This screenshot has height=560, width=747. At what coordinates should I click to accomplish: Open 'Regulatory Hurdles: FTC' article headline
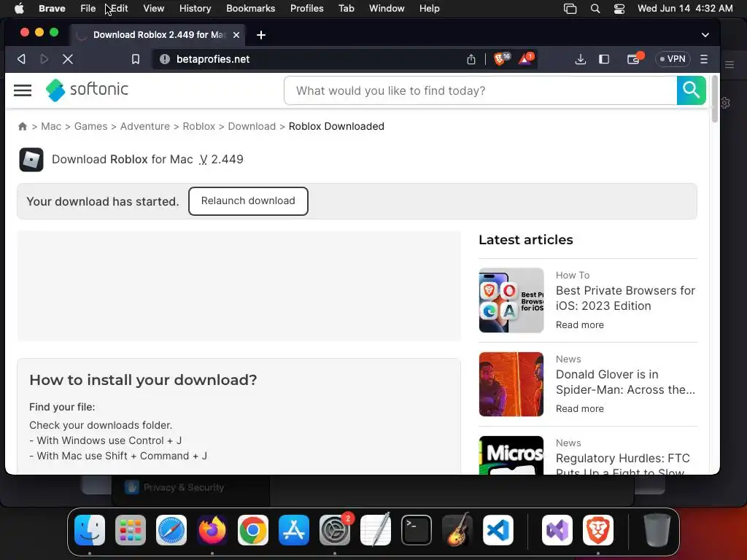pyautogui.click(x=622, y=464)
